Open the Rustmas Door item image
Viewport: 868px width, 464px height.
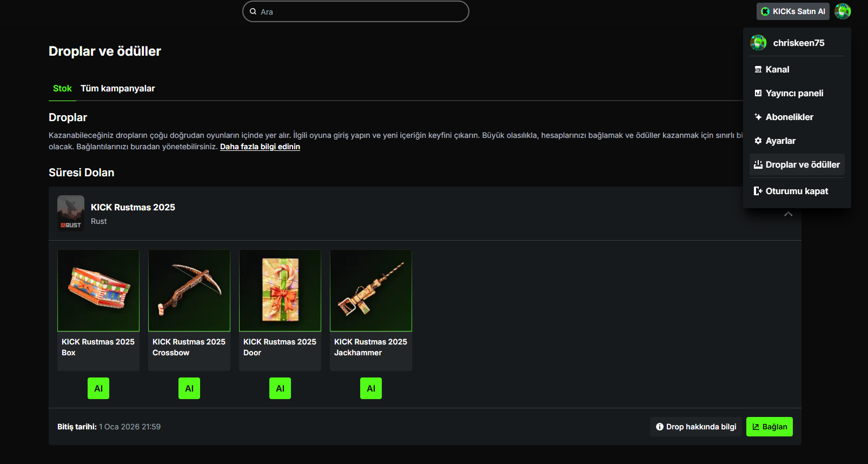coord(280,290)
